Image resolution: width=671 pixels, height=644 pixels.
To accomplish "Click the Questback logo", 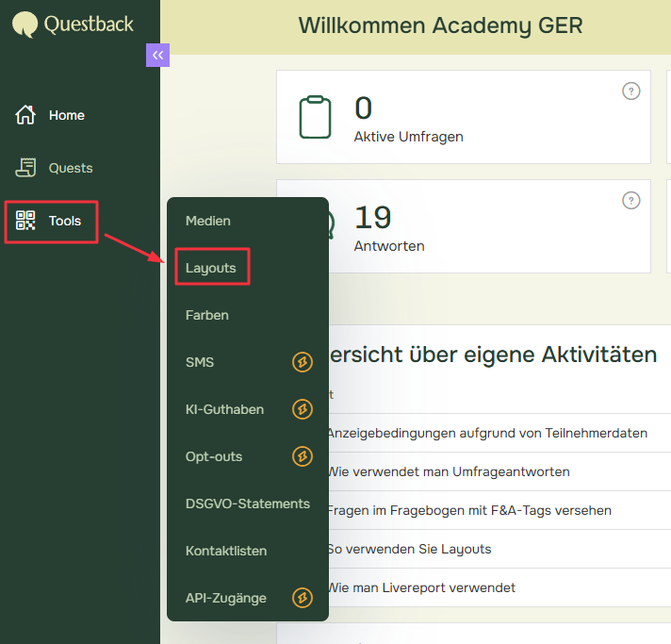I will pos(74,24).
